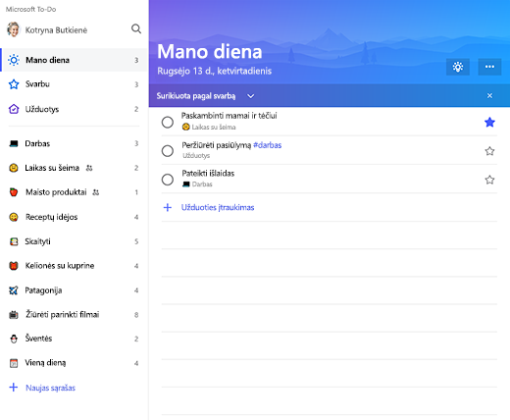Click Užduotys sidebar label

(42, 109)
